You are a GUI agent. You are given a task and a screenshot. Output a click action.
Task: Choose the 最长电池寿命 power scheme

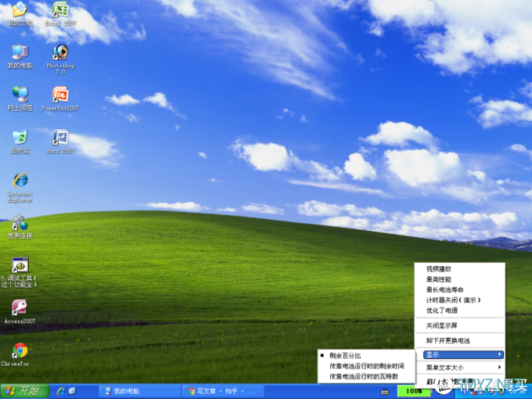tap(460, 289)
